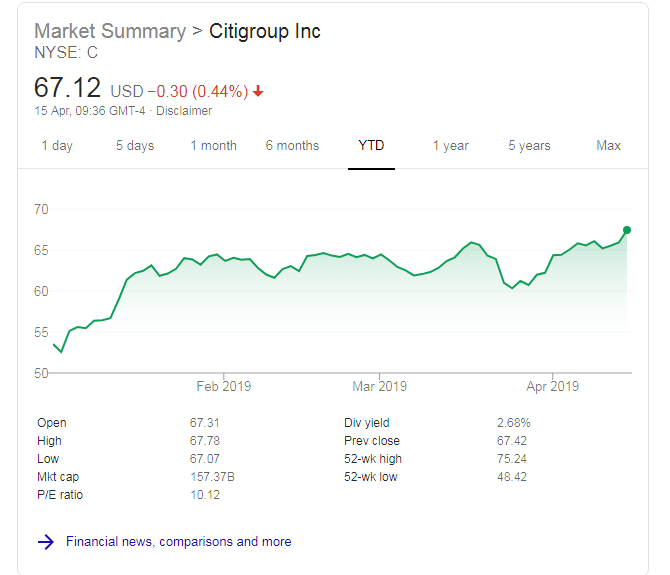The height and width of the screenshot is (575, 670).
Task: Click the Citigroup Inc title
Action: pyautogui.click(x=265, y=31)
